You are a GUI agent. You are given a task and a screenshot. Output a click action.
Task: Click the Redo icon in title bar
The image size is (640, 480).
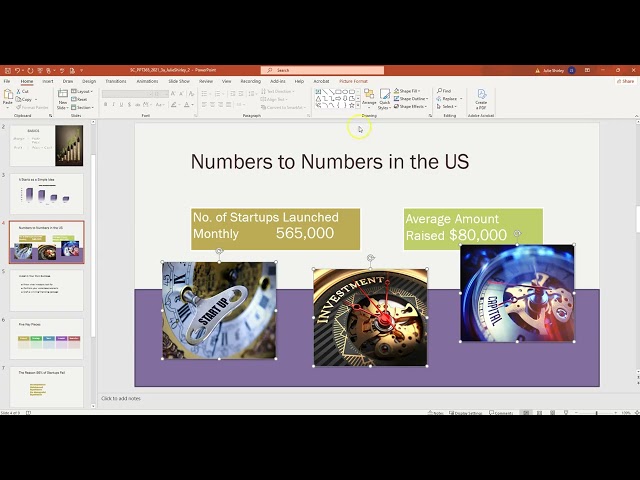(x=29, y=70)
